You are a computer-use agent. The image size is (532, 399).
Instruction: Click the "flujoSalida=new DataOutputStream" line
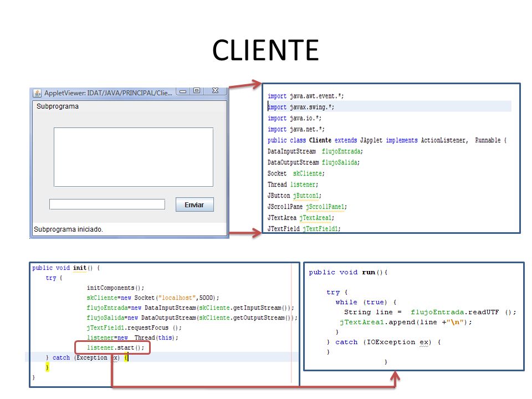click(x=192, y=318)
